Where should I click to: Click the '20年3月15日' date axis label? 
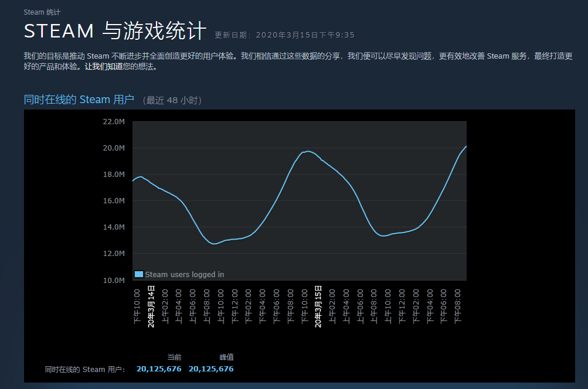click(318, 306)
